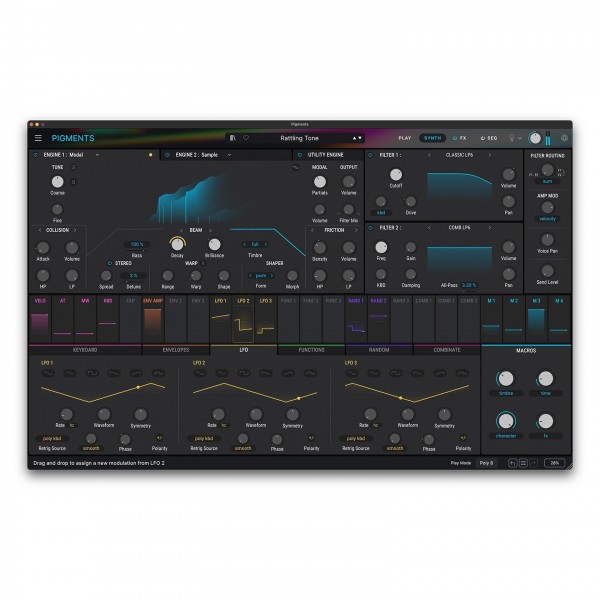Change the Timbre 'full' selector
The height and width of the screenshot is (600, 600).
(x=255, y=244)
